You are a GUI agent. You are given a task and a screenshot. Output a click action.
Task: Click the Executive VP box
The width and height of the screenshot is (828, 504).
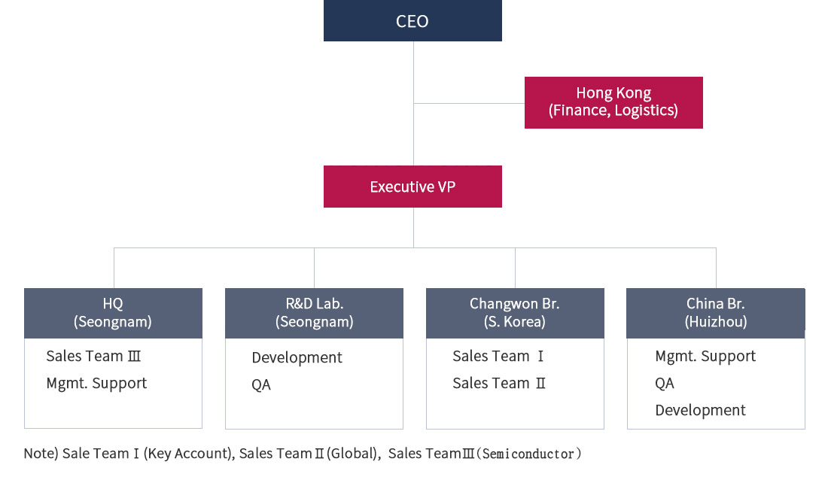click(x=412, y=187)
